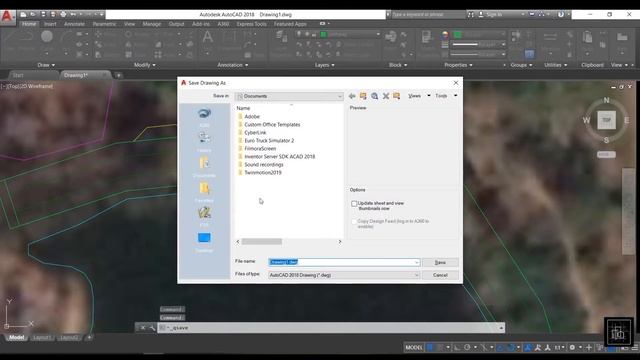Click the Sign In button
640x360 pixels.
point(494,14)
